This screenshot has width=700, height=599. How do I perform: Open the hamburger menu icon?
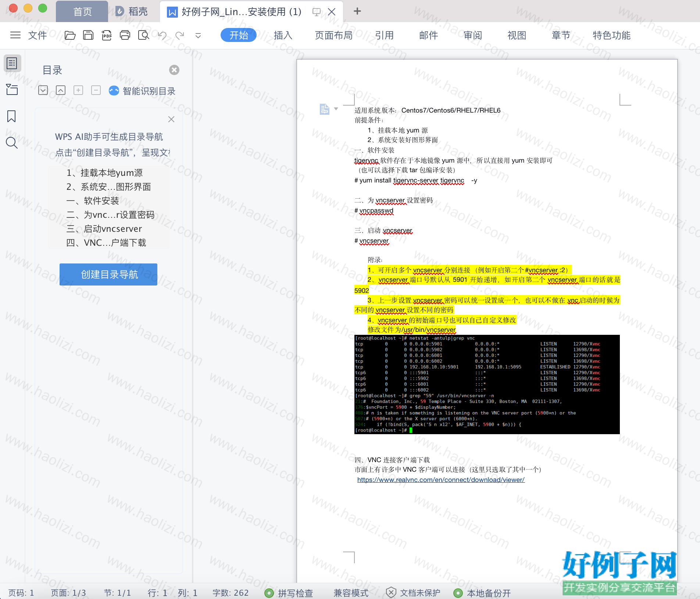click(15, 35)
